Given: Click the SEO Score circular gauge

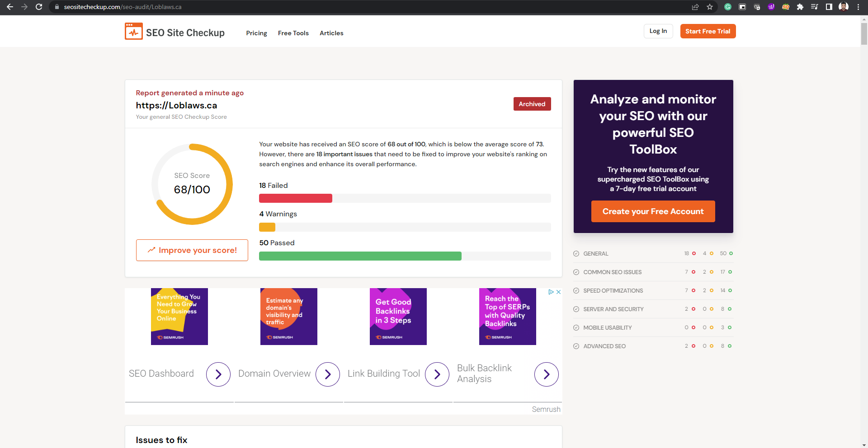Looking at the screenshot, I should pos(192,184).
